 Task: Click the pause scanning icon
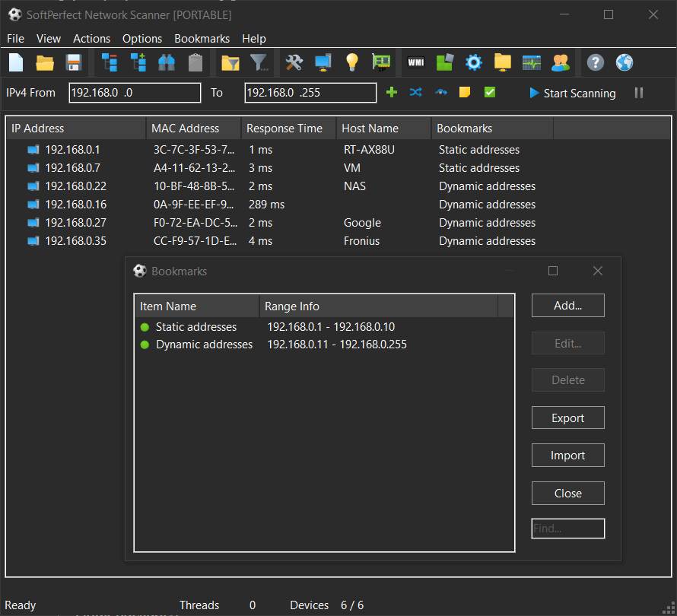click(639, 93)
